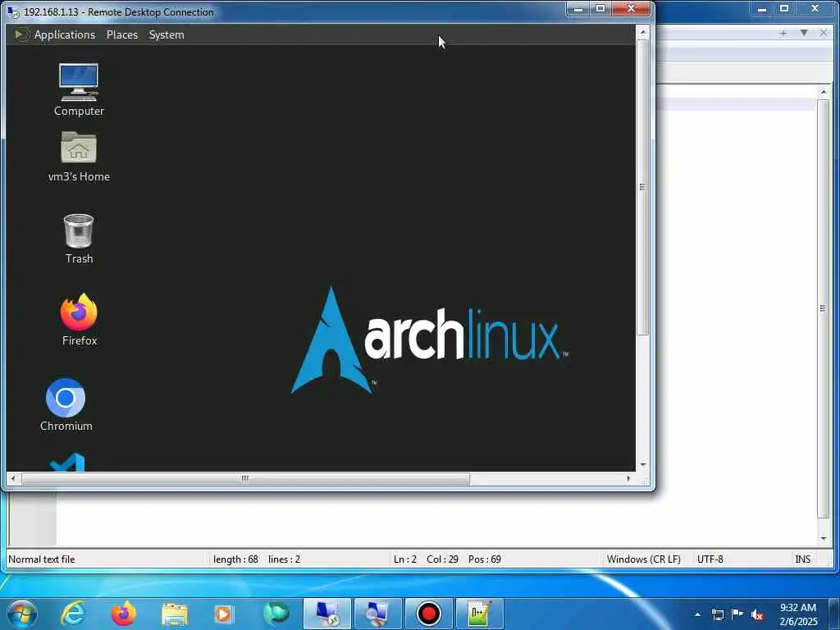Launch Firefox from Windows taskbar

[x=123, y=614]
